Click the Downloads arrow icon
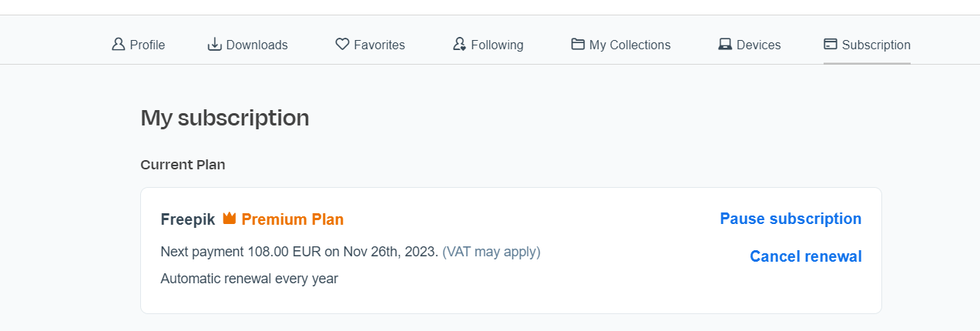 pyautogui.click(x=215, y=45)
